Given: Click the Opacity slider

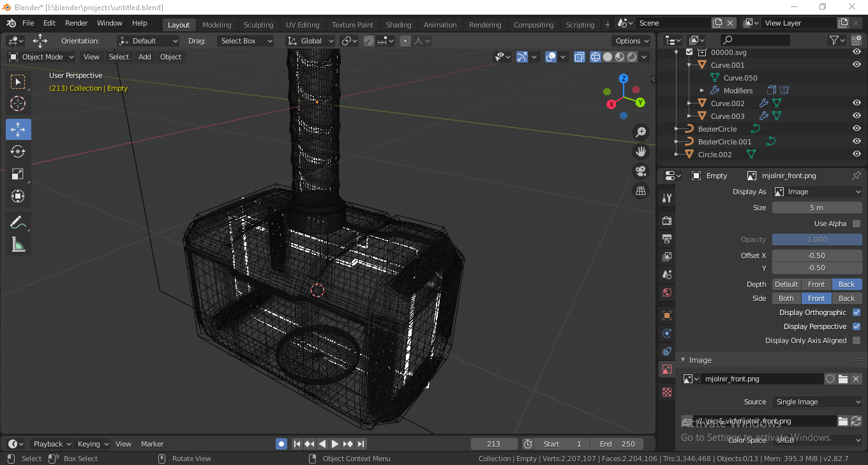Looking at the screenshot, I should click(817, 240).
